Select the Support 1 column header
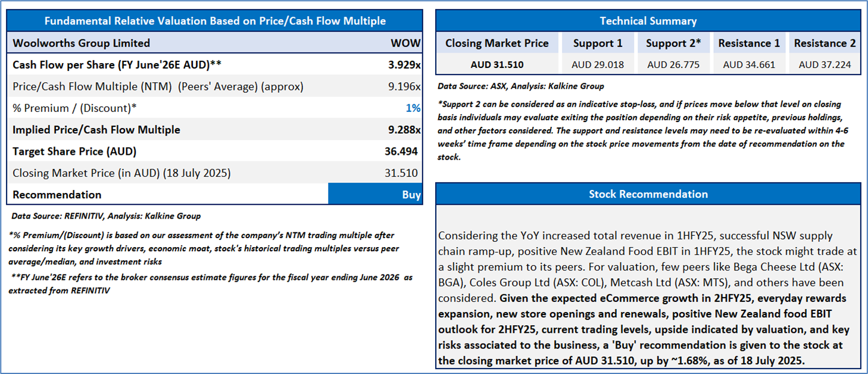The height and width of the screenshot is (374, 868). (598, 43)
